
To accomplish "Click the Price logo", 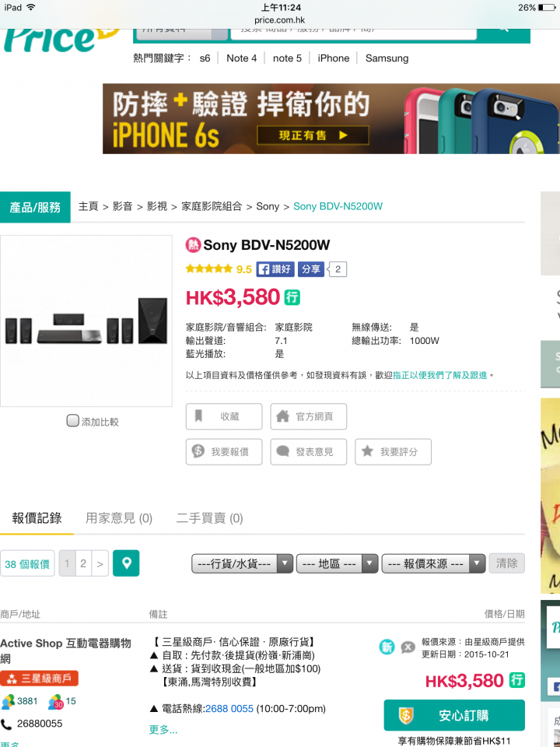I will click(x=61, y=40).
